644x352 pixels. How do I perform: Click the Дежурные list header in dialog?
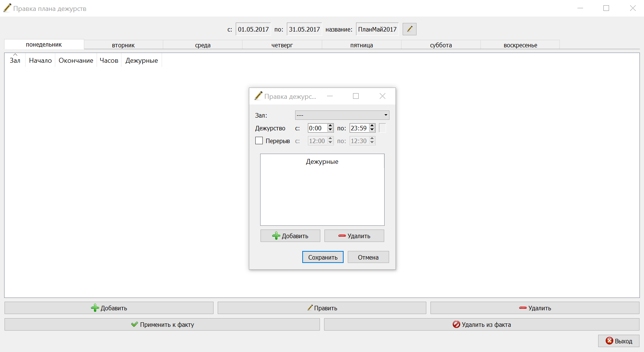pos(322,162)
